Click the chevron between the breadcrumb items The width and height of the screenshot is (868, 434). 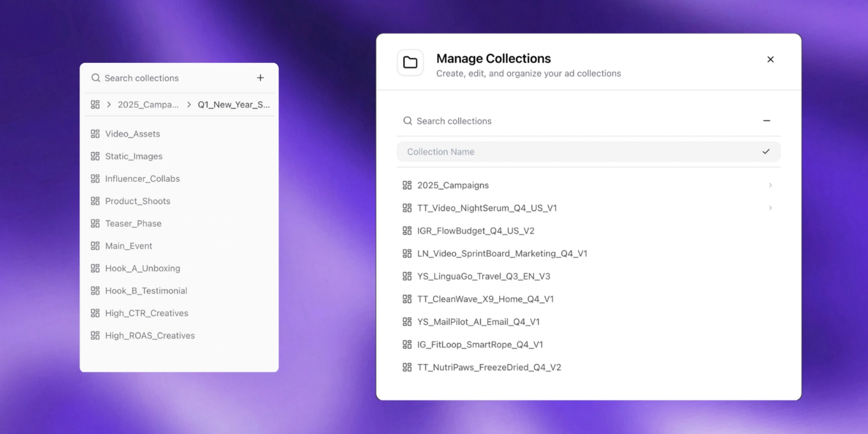click(188, 105)
